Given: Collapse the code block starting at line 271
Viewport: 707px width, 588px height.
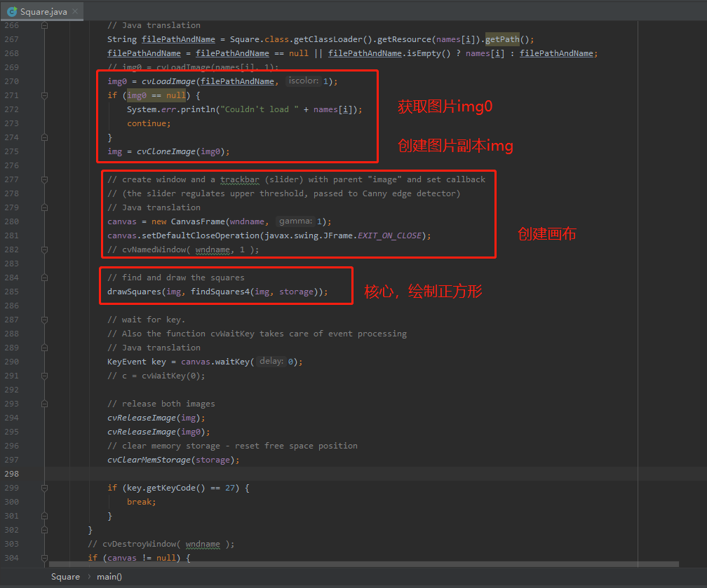Looking at the screenshot, I should pyautogui.click(x=43, y=95).
